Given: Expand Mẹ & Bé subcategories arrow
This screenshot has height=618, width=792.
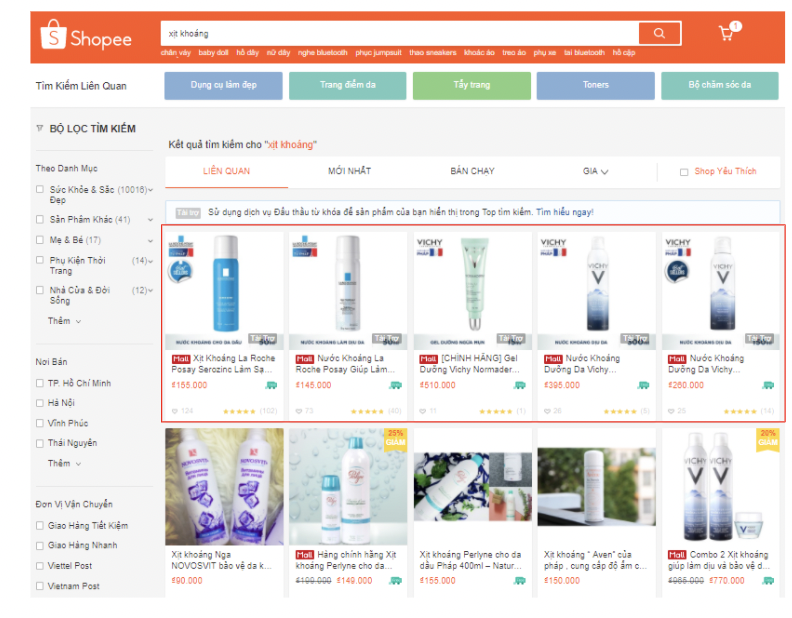Looking at the screenshot, I should 150,241.
